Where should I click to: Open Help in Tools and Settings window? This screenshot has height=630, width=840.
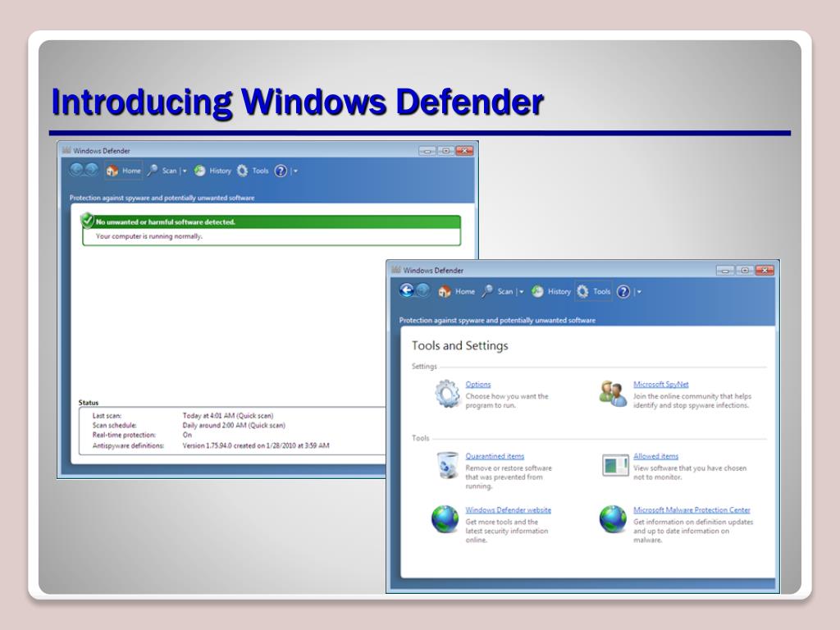point(623,291)
